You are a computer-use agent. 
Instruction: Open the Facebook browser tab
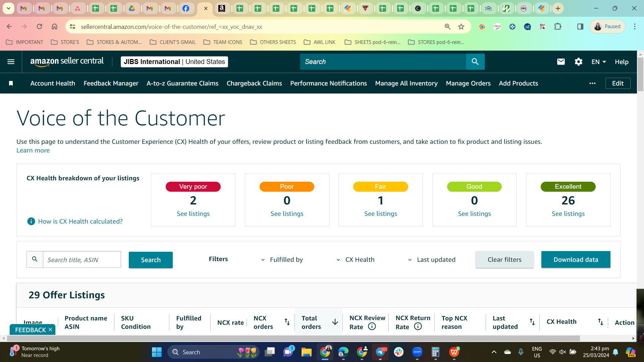pyautogui.click(x=186, y=8)
